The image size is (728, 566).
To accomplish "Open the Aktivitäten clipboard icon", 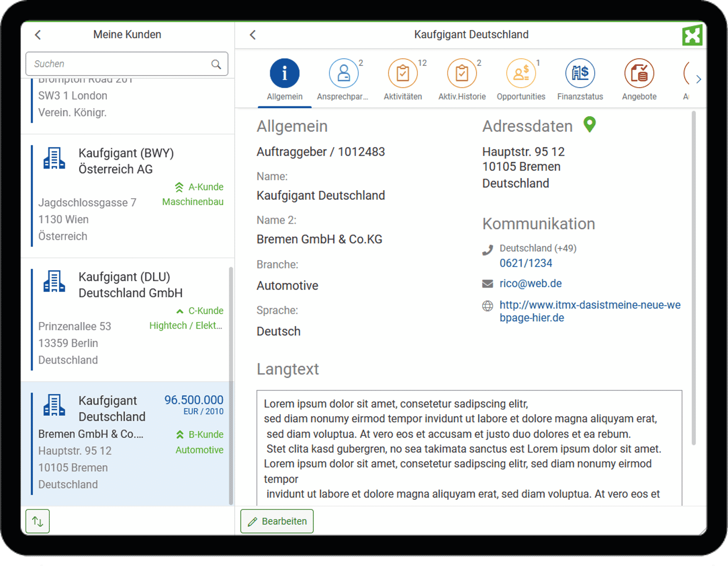I will [402, 73].
